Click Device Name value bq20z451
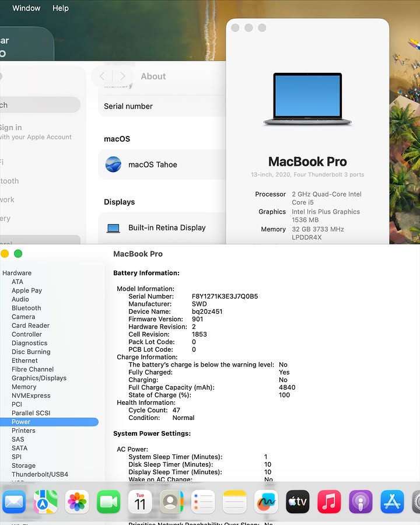This screenshot has height=525, width=420. [x=207, y=311]
